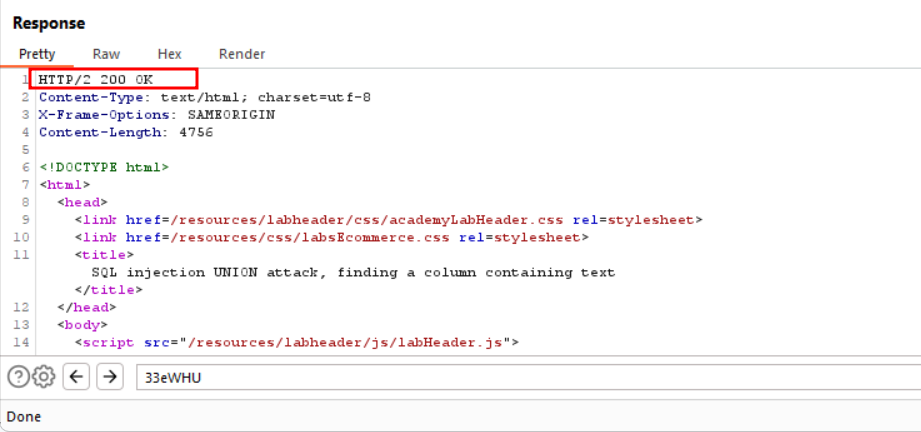The height and width of the screenshot is (432, 921).
Task: Switch to the Hex tab
Action: point(170,54)
